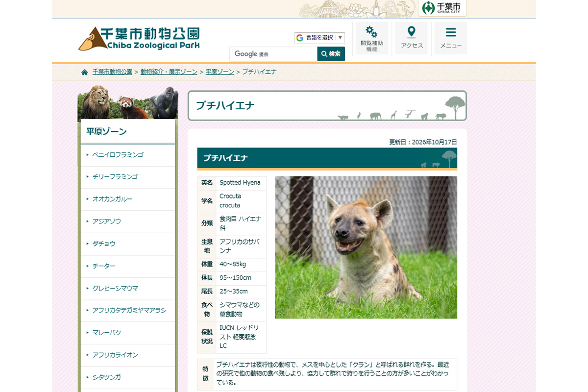Image resolution: width=588 pixels, height=392 pixels.
Task: Select グレビーシマウマ in sidebar
Action: tap(127, 288)
